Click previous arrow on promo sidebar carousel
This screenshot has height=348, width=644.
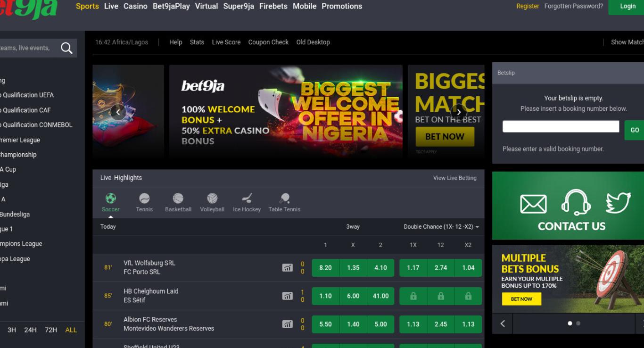pos(503,323)
